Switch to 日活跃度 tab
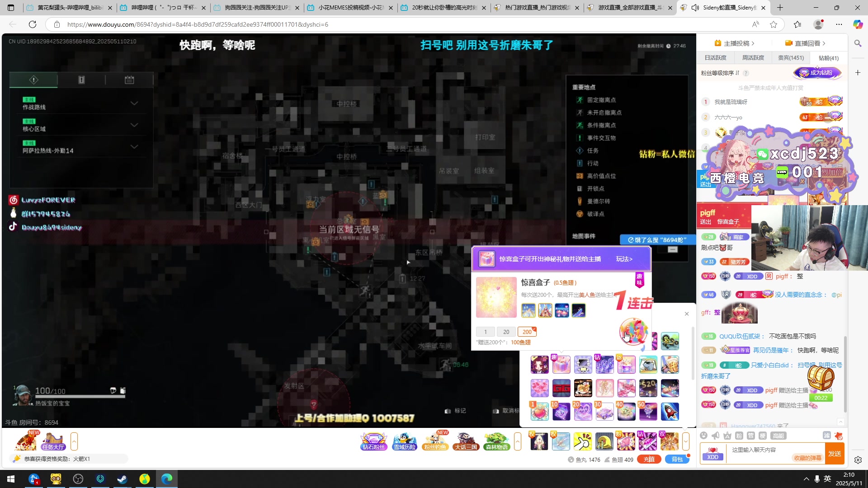868x488 pixels. click(x=716, y=58)
